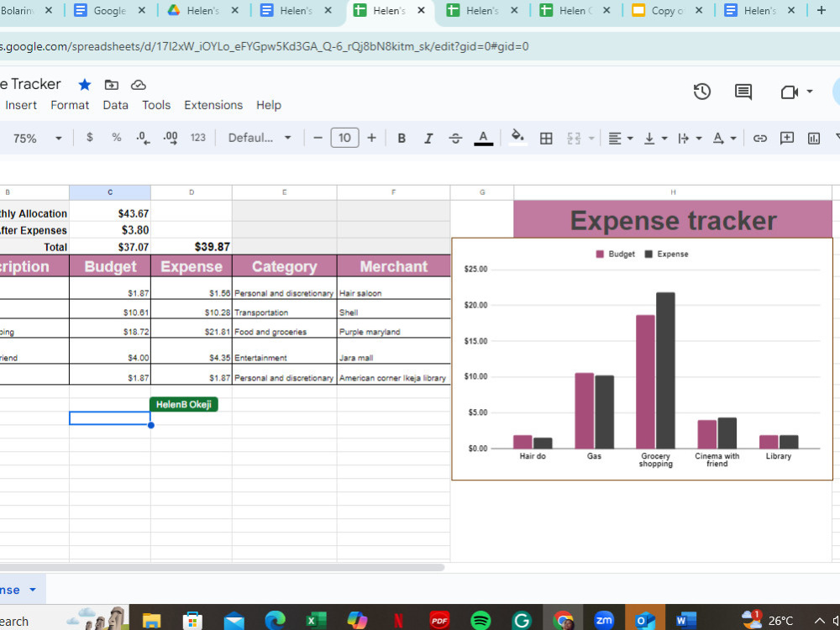
Task: Open vertical align dropdown
Action: (655, 139)
